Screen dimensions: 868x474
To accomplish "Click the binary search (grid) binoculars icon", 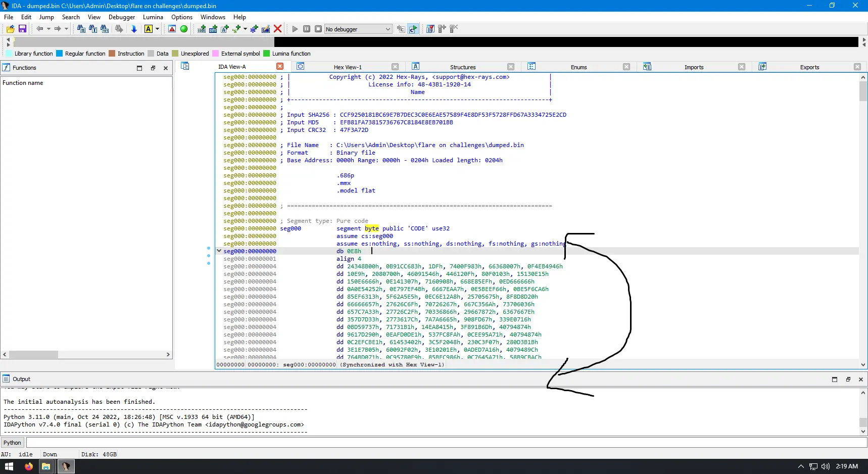I will [81, 29].
